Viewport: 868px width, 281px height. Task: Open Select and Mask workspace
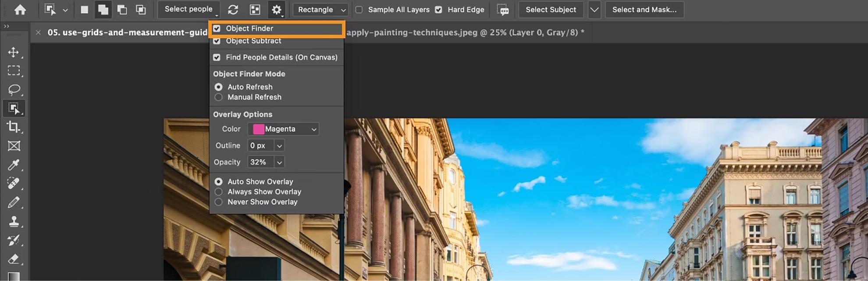click(x=644, y=10)
